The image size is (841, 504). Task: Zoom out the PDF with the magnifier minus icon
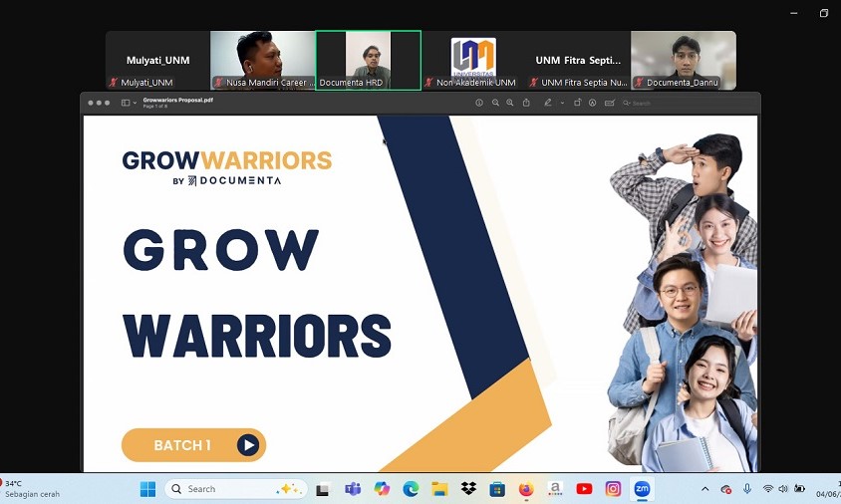pos(495,103)
